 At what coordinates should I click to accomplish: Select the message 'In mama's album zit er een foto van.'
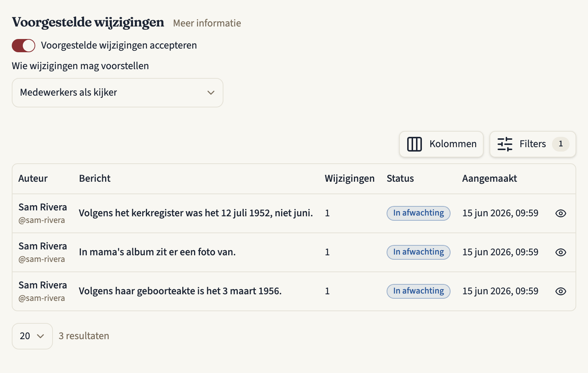[x=157, y=252]
